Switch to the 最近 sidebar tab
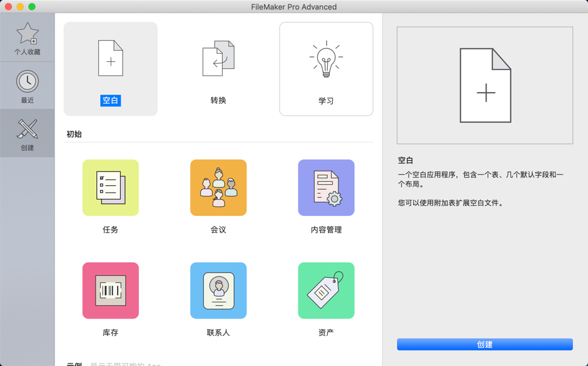The height and width of the screenshot is (366, 588). (x=28, y=86)
